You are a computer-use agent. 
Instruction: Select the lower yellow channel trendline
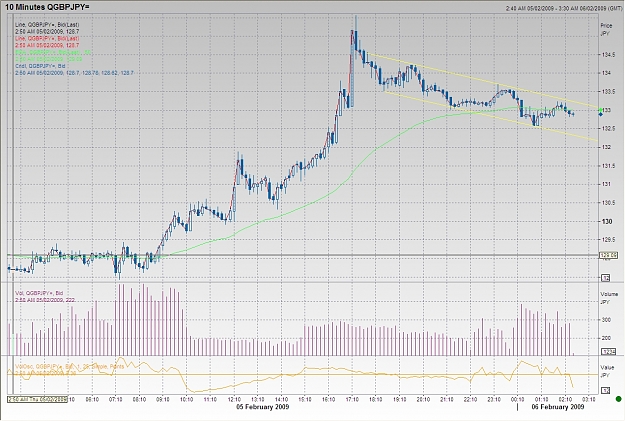pos(491,116)
